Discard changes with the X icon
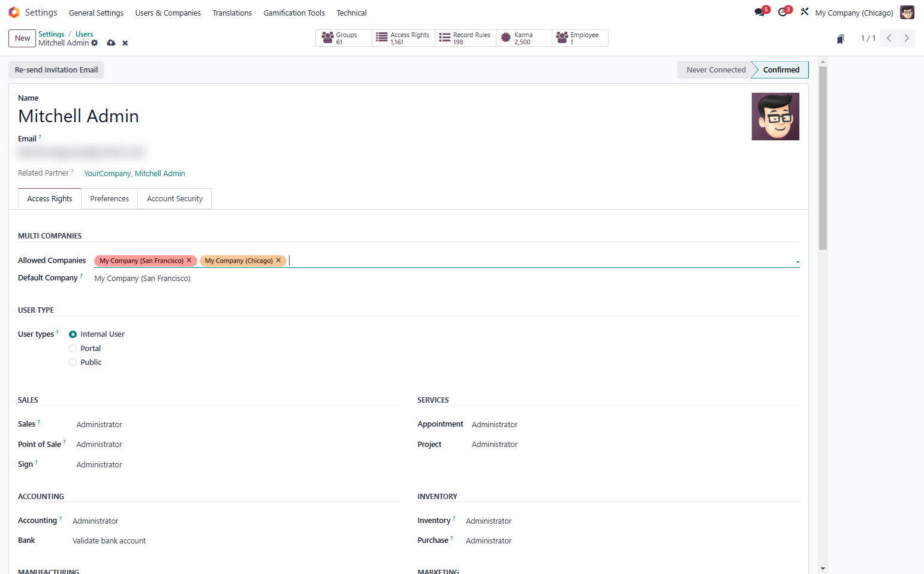This screenshot has height=574, width=924. pyautogui.click(x=125, y=43)
